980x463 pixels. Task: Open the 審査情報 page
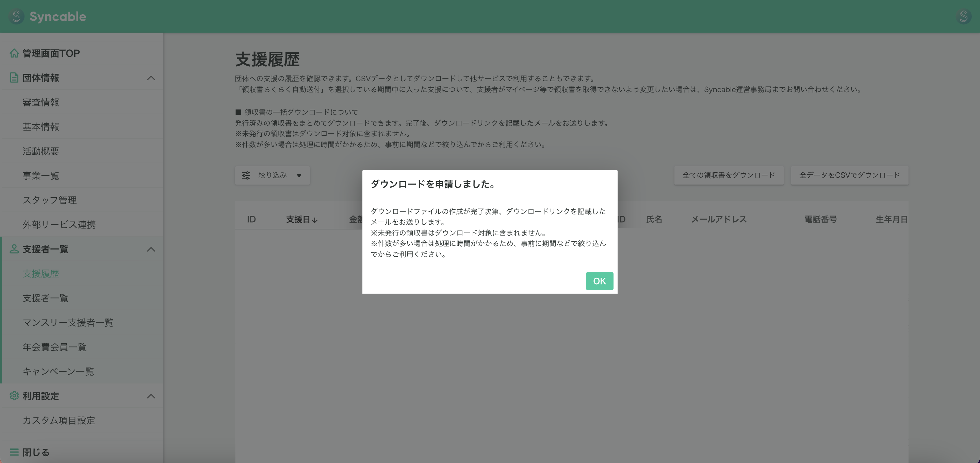coord(40,102)
